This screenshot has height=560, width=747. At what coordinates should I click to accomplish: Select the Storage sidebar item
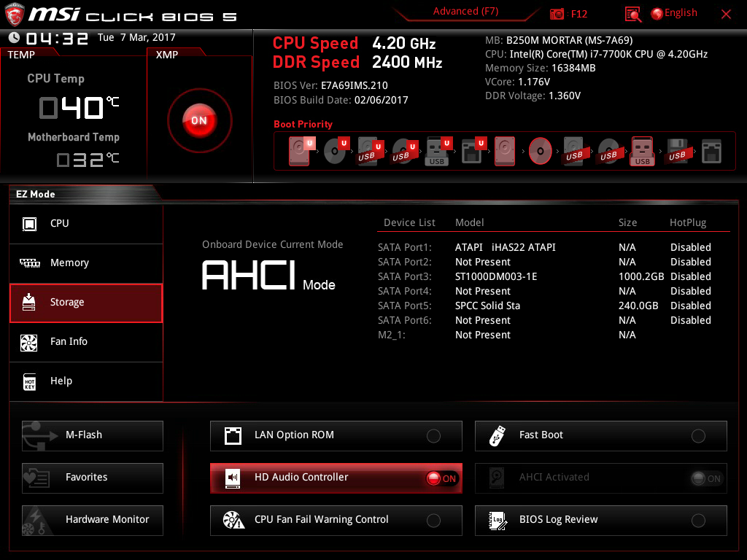[86, 303]
